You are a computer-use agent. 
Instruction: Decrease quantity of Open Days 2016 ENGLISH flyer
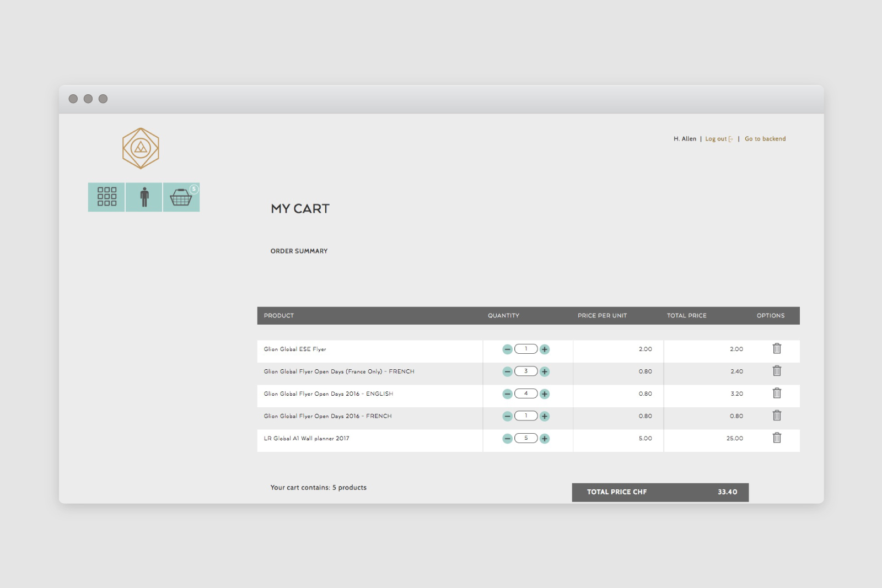(507, 394)
